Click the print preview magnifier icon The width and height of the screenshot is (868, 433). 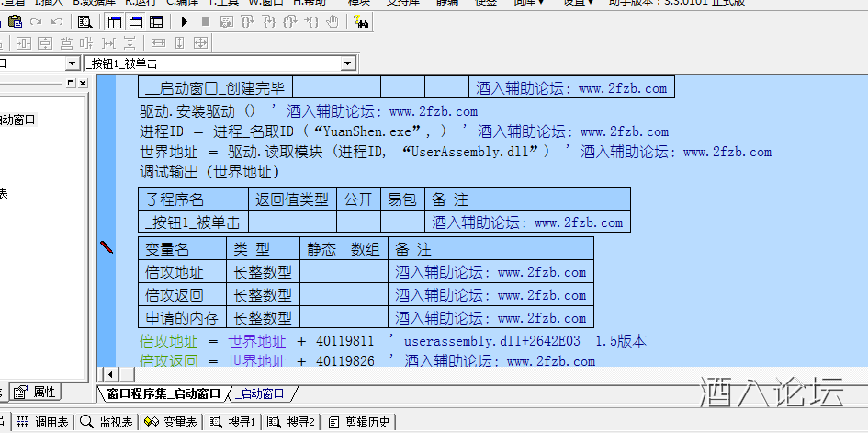[85, 21]
